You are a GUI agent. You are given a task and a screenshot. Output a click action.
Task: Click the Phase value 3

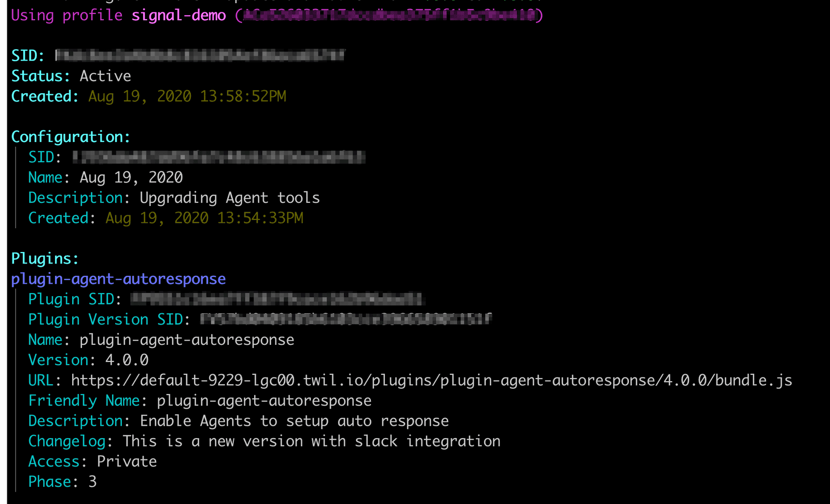[92, 482]
